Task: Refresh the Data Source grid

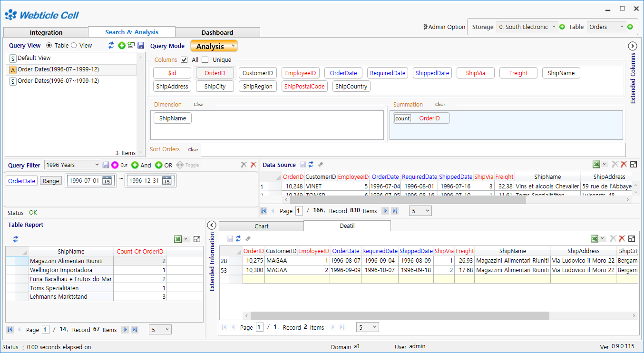Action: pyautogui.click(x=312, y=164)
